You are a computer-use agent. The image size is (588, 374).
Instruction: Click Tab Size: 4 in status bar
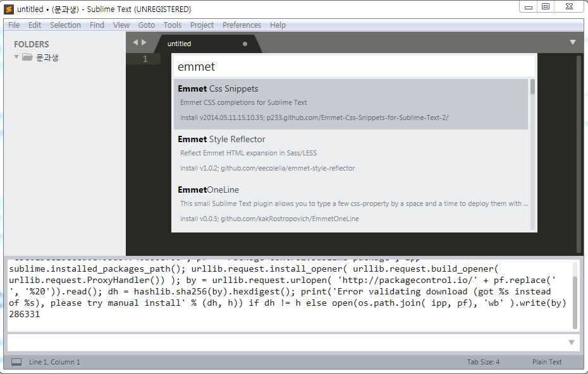point(483,362)
